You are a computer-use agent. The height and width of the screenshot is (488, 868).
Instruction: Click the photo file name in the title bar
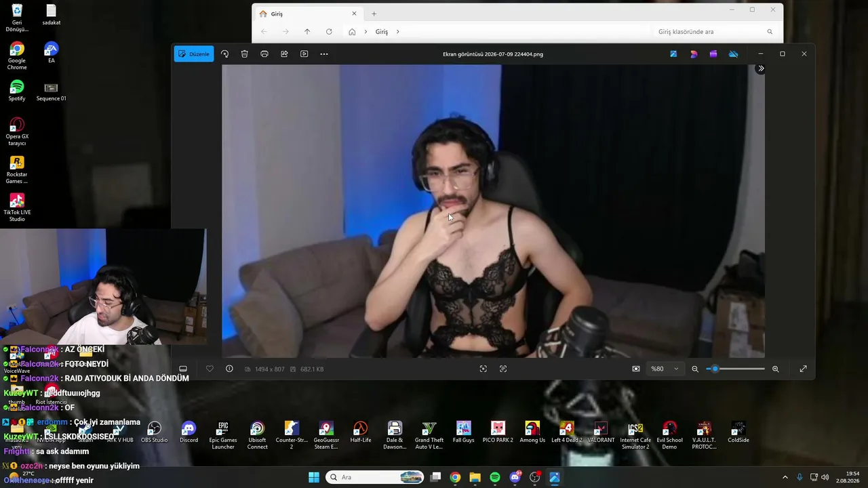pyautogui.click(x=493, y=54)
